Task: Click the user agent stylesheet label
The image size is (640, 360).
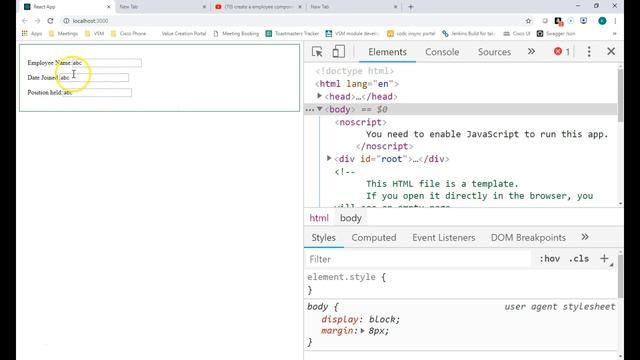Action: (560, 307)
